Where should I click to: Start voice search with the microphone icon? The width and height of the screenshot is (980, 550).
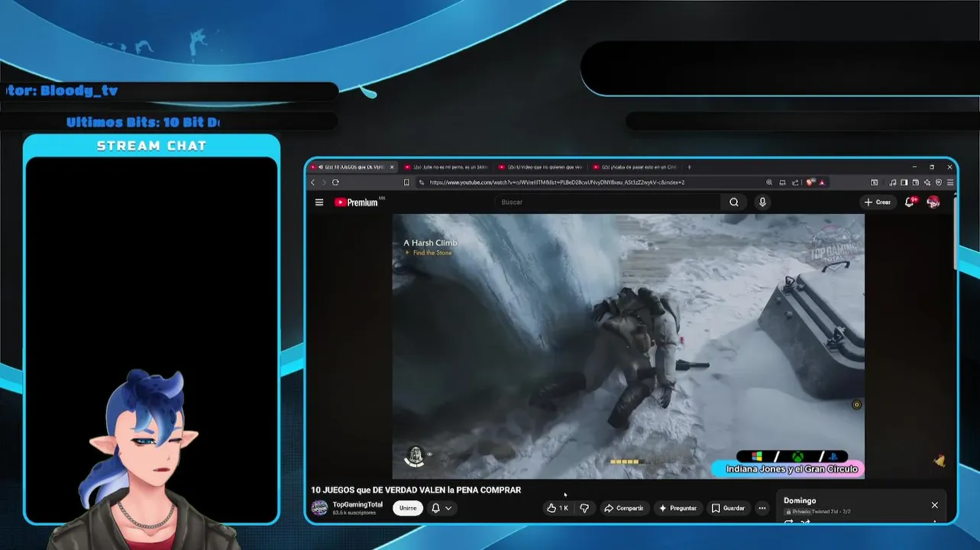point(762,202)
